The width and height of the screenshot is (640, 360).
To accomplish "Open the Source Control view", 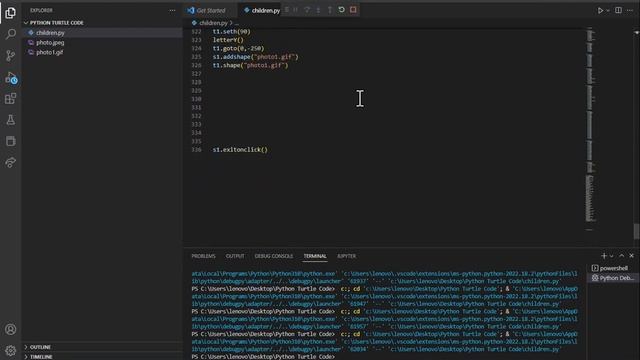I will (x=11, y=55).
